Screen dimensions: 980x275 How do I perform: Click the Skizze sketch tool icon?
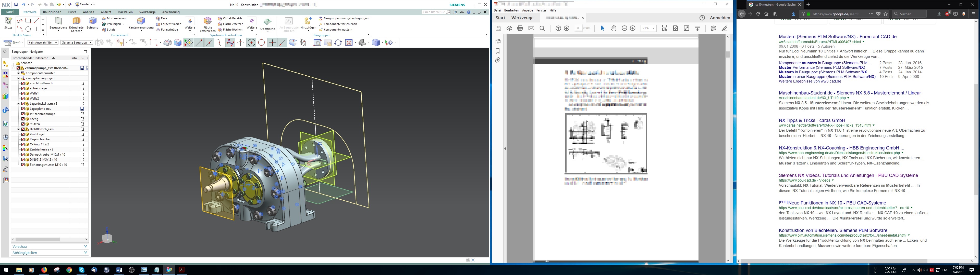[x=8, y=22]
